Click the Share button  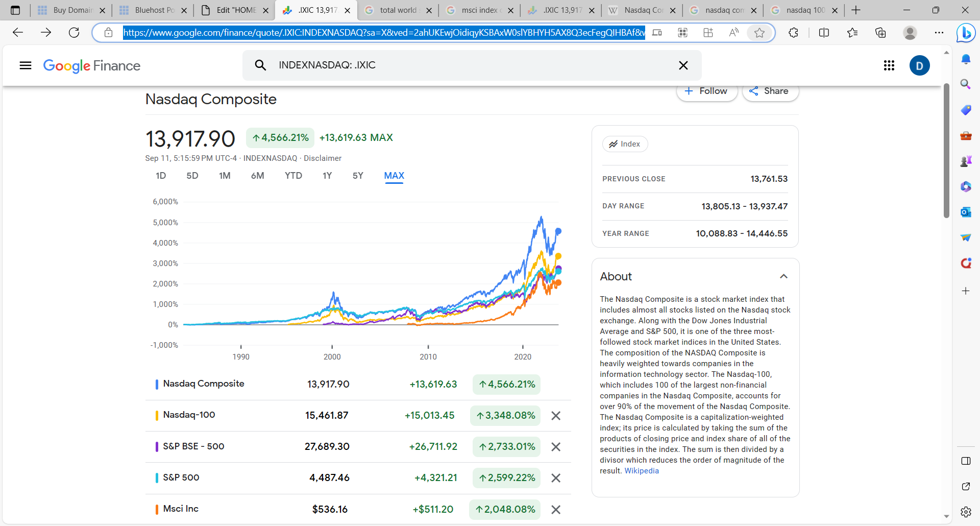click(770, 91)
